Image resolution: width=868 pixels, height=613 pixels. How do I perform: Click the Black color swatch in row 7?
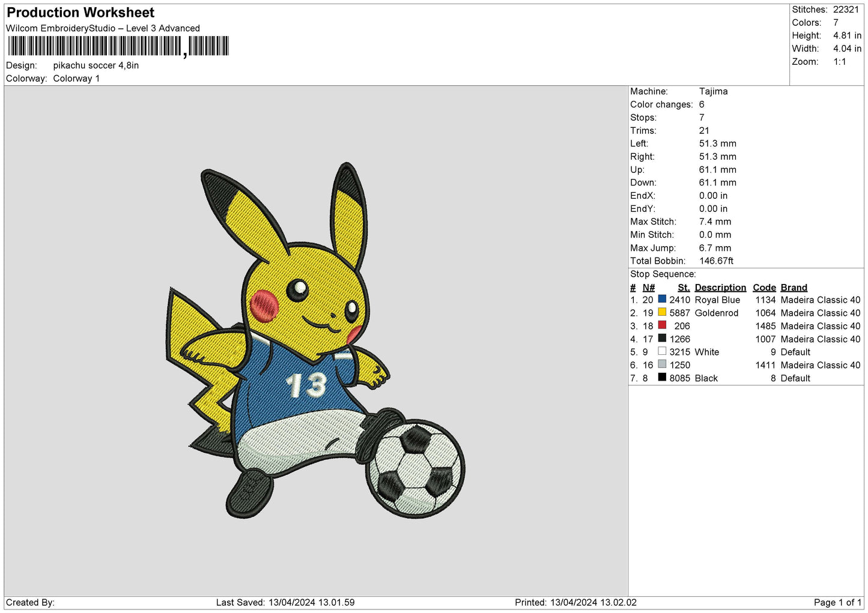tap(662, 378)
